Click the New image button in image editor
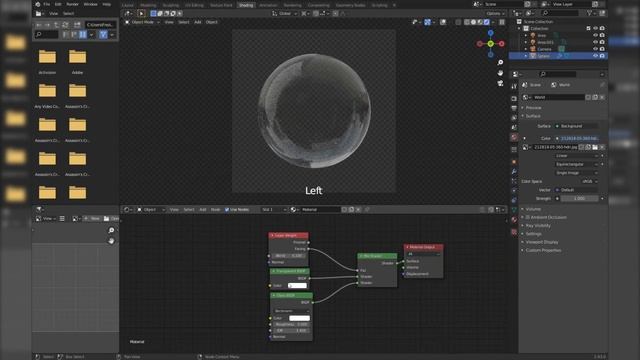The width and height of the screenshot is (640, 360). coord(91,219)
